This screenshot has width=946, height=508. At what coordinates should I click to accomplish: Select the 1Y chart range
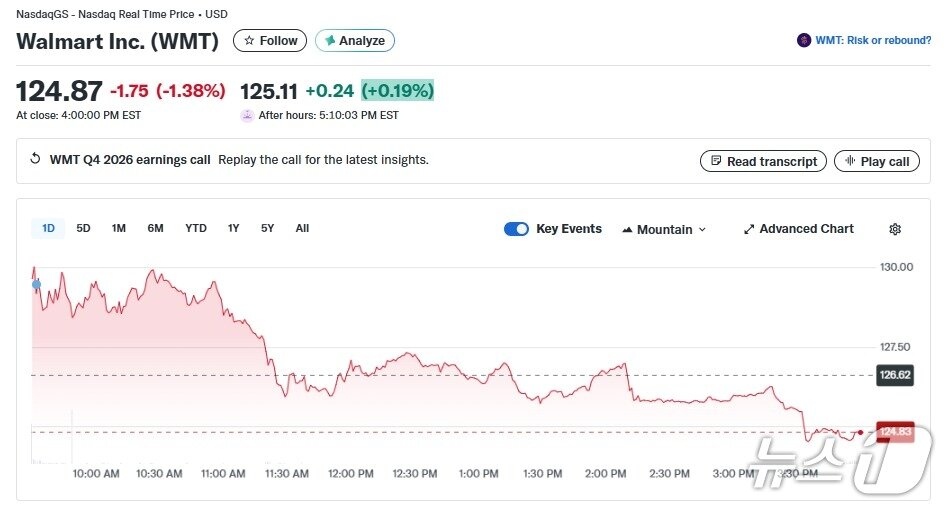click(233, 228)
